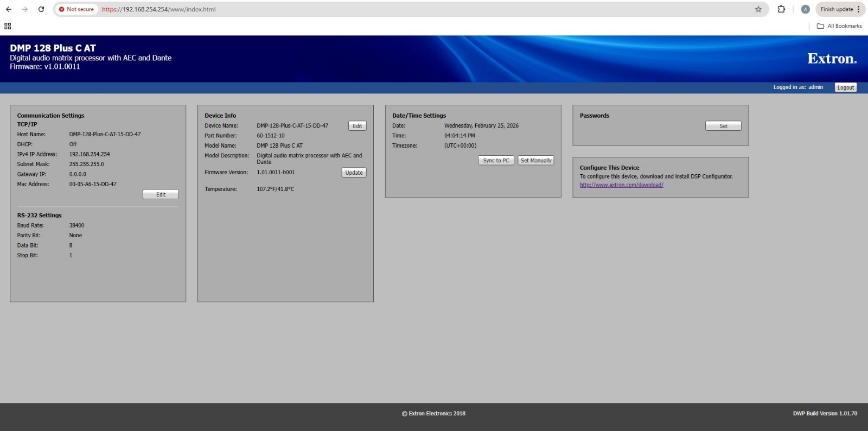Click the Set Manually date/time button

[x=536, y=161]
